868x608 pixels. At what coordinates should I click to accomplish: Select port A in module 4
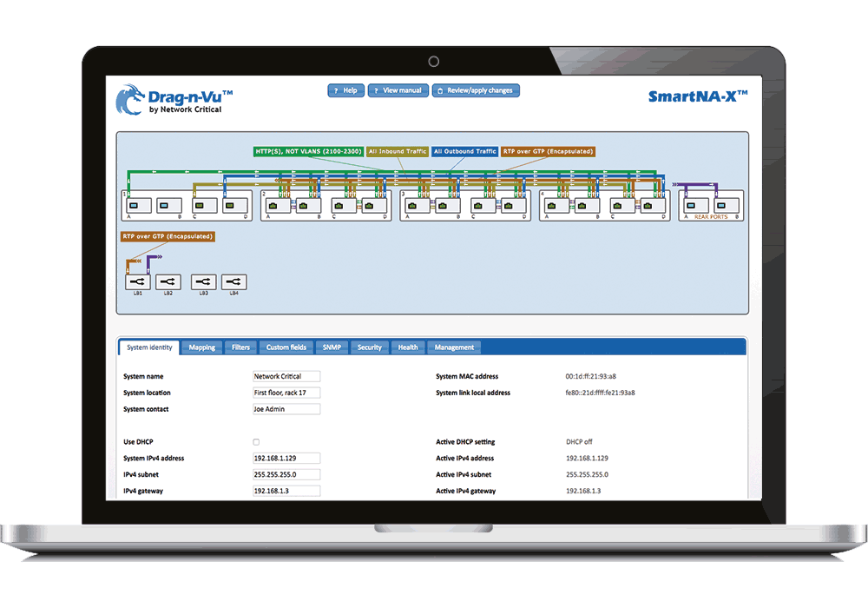pyautogui.click(x=556, y=206)
